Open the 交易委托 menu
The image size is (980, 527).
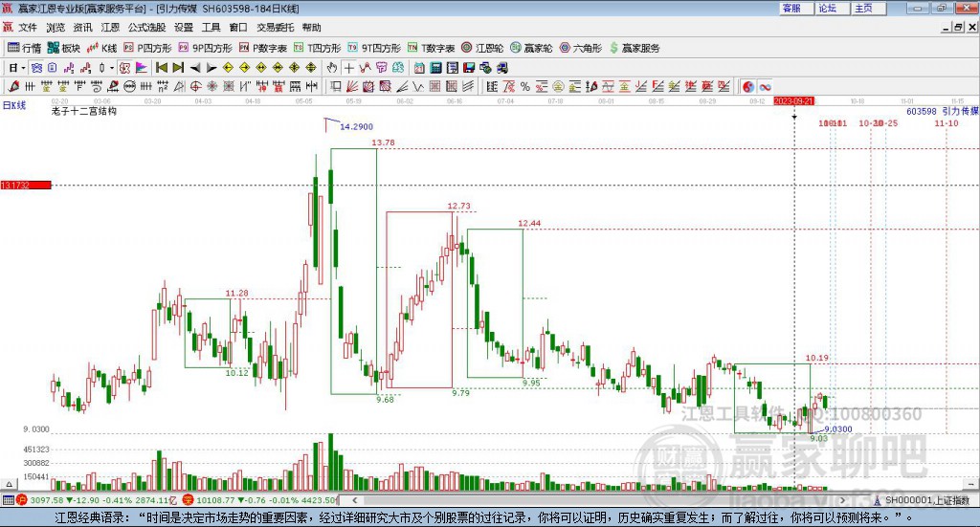point(275,28)
